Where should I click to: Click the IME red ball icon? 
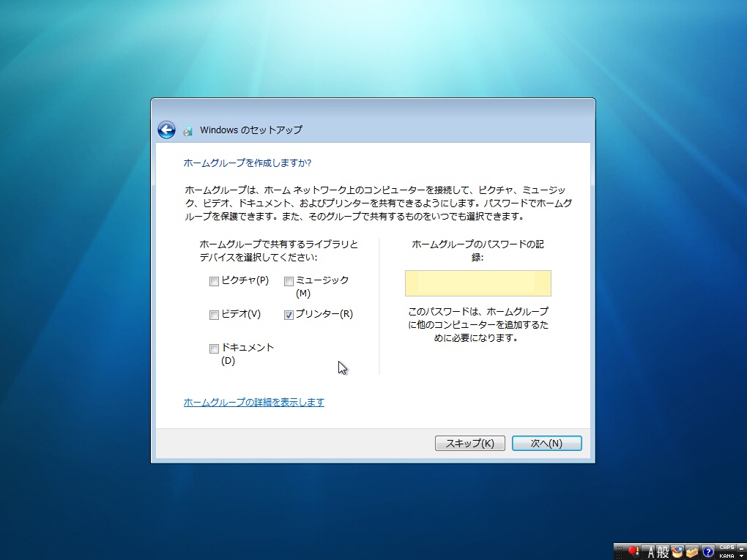click(x=633, y=553)
